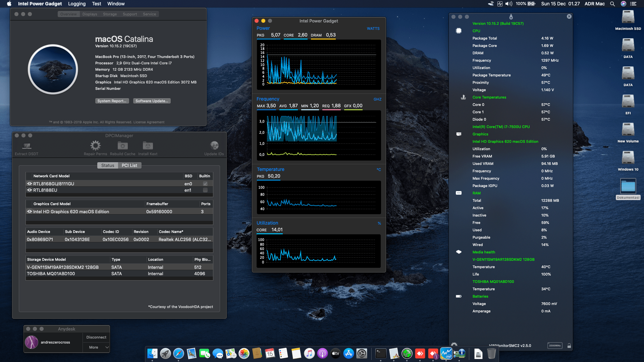This screenshot has height=362, width=644.
Task: Disconnect the Anydesk session
Action: 96,337
